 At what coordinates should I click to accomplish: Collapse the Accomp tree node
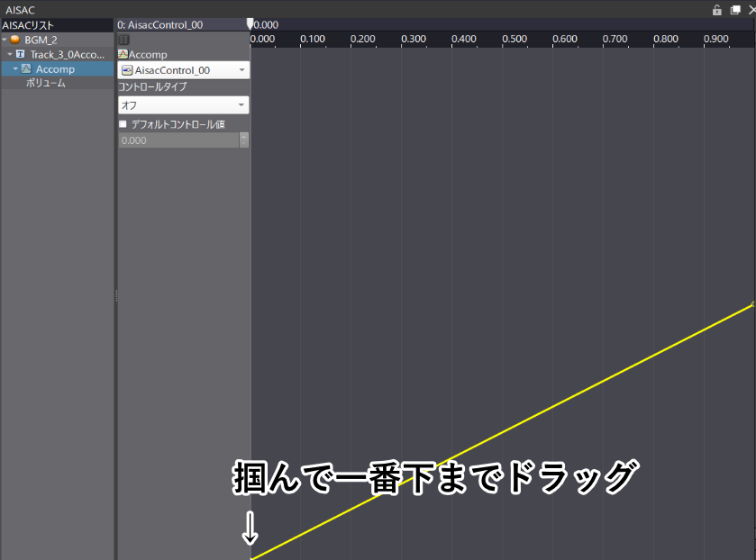(15, 69)
